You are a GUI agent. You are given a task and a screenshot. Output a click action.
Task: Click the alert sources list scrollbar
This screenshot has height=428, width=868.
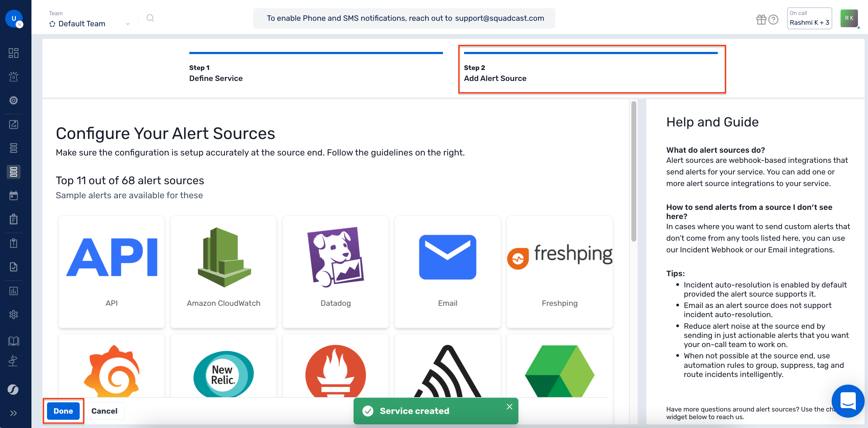pyautogui.click(x=634, y=171)
